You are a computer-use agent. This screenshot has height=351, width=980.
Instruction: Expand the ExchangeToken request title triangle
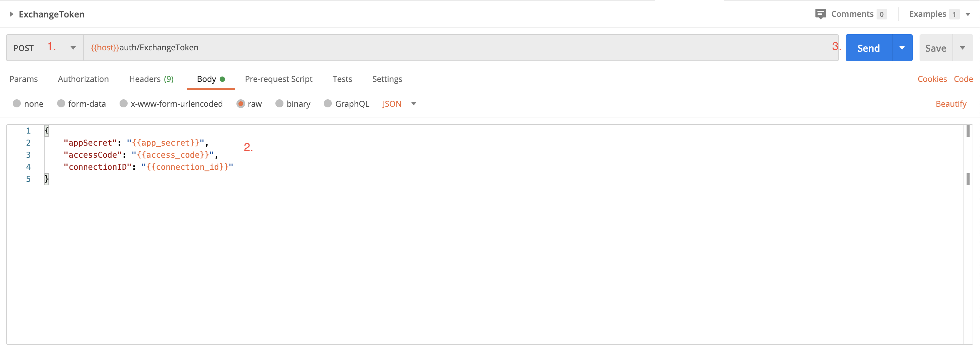(11, 14)
